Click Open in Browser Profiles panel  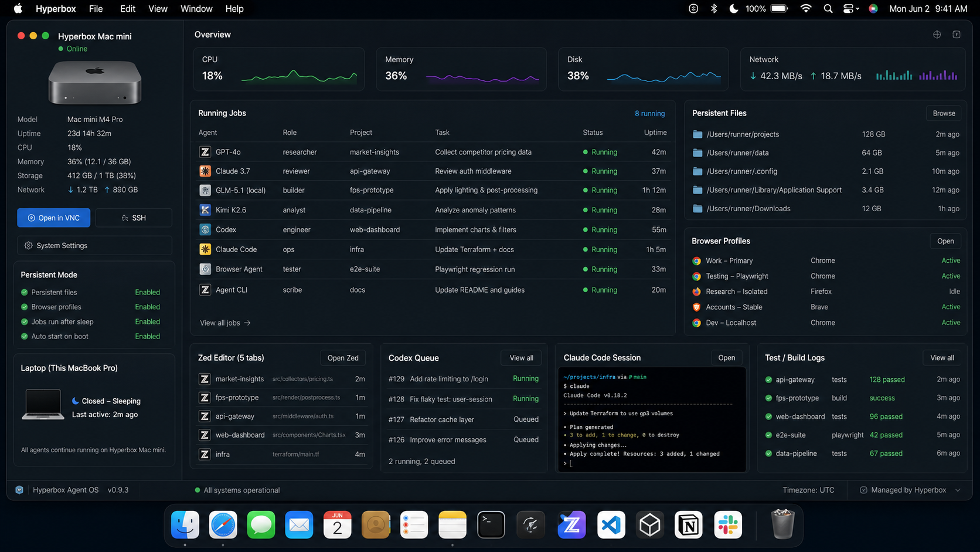(x=945, y=241)
